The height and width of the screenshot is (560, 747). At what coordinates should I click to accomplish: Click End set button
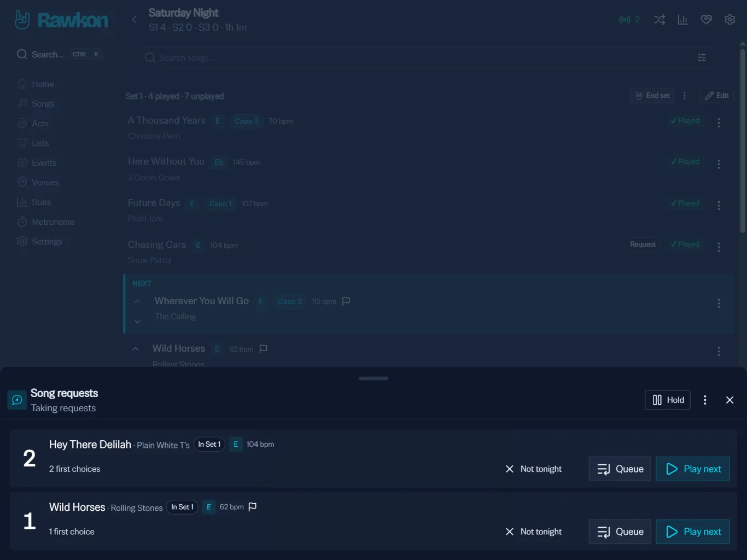(652, 96)
